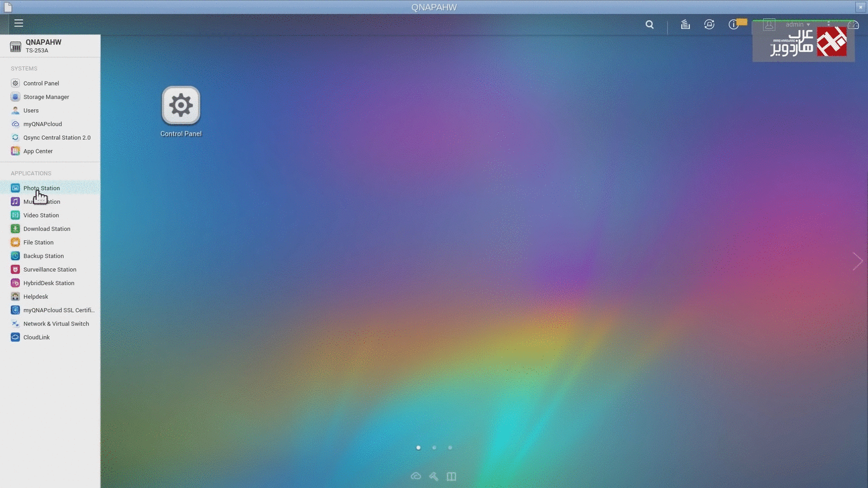
Task: Select first desktop page dot
Action: [418, 448]
